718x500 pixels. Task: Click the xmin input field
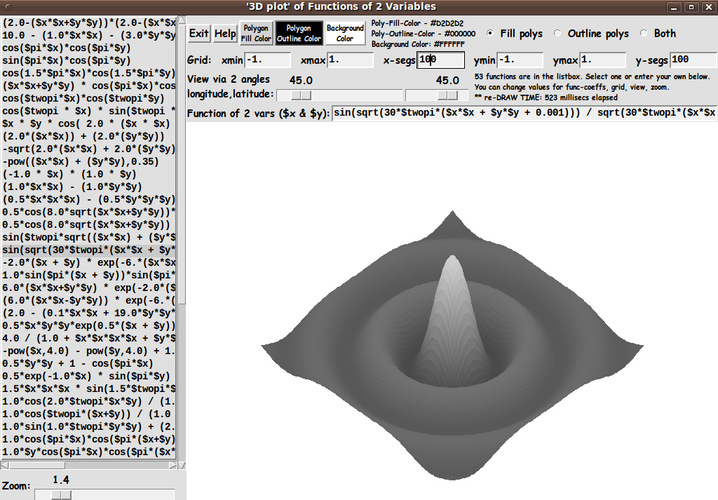pos(268,60)
